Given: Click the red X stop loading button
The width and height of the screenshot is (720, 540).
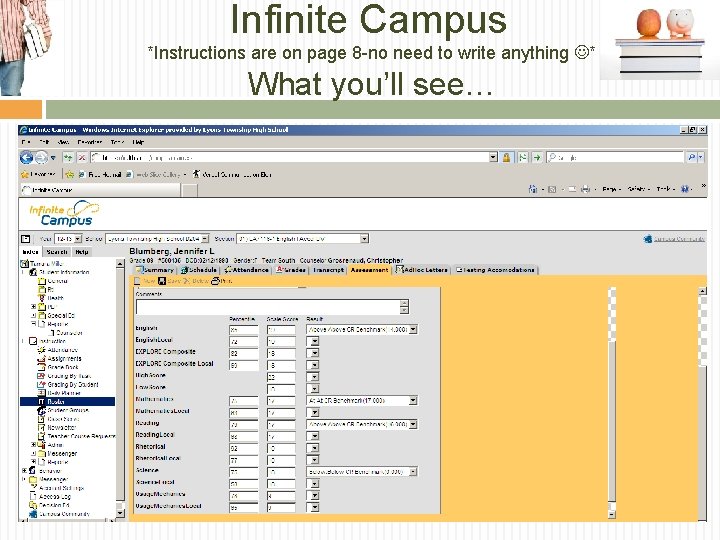Looking at the screenshot, I should pos(81,158).
